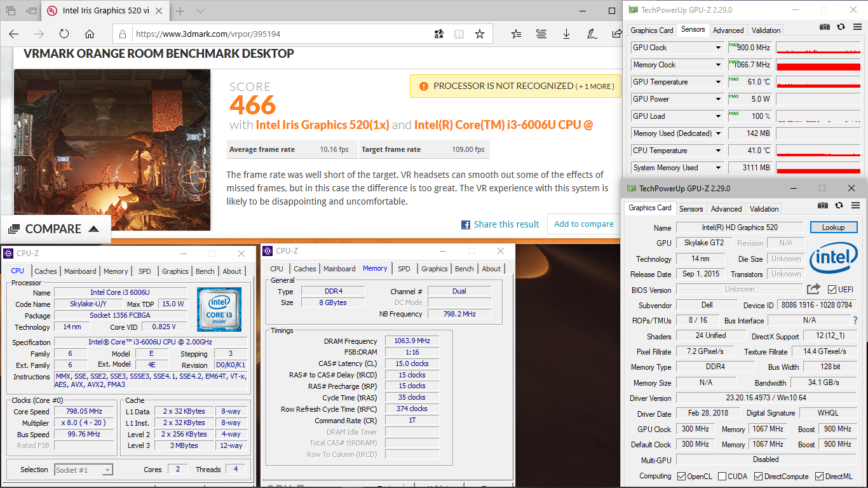
Task: Switch to Advanced tab in GPU-Z Sensors window
Action: tap(728, 30)
